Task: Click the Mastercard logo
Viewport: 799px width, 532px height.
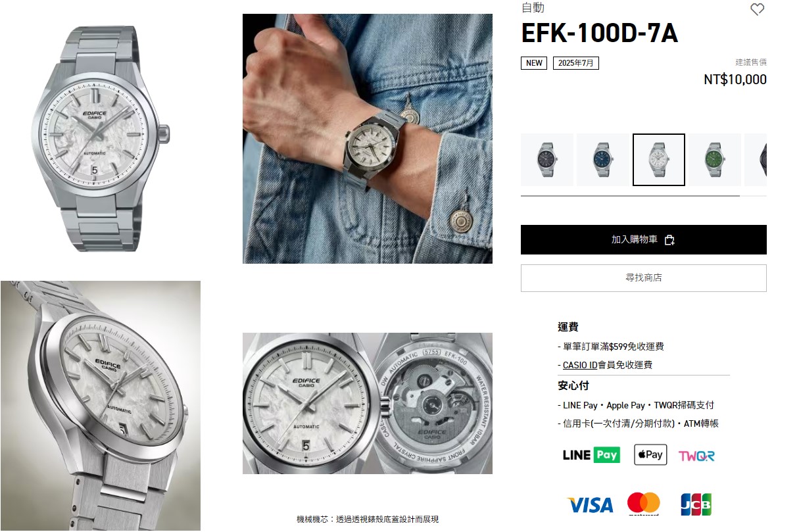Action: click(643, 504)
